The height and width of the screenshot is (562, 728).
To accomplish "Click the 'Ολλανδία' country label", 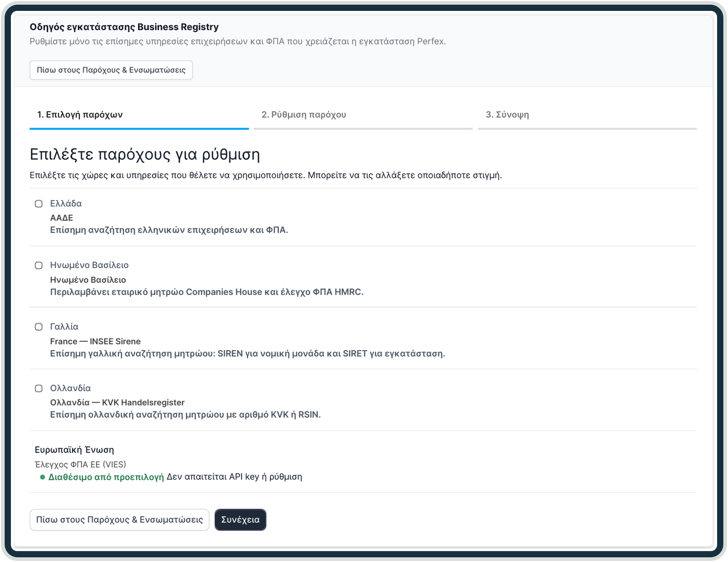I will (70, 389).
